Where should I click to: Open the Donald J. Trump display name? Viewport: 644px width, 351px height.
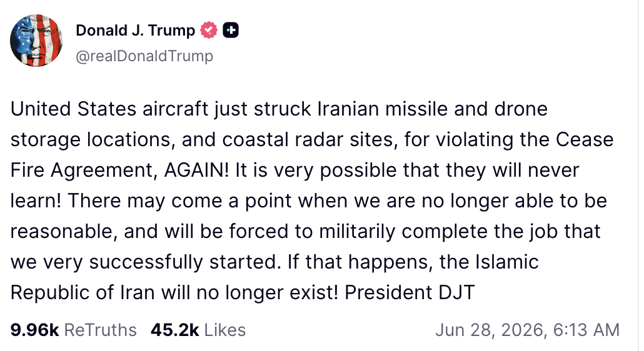coord(136,31)
